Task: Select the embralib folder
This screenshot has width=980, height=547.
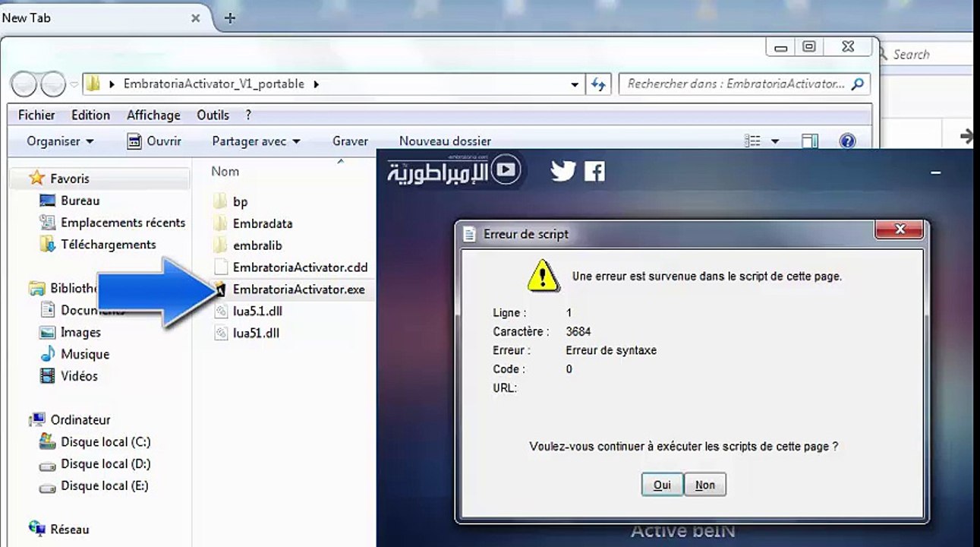Action: [x=257, y=245]
